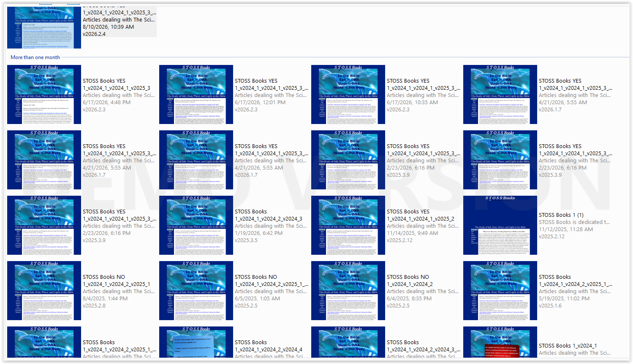Click version label v2026.2.4
The width and height of the screenshot is (633, 364).
coord(94,34)
